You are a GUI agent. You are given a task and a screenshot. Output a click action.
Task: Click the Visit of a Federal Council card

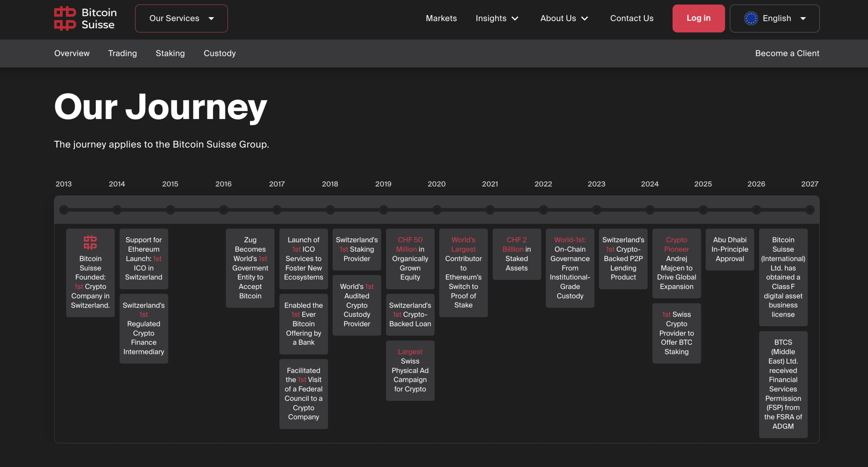click(303, 394)
